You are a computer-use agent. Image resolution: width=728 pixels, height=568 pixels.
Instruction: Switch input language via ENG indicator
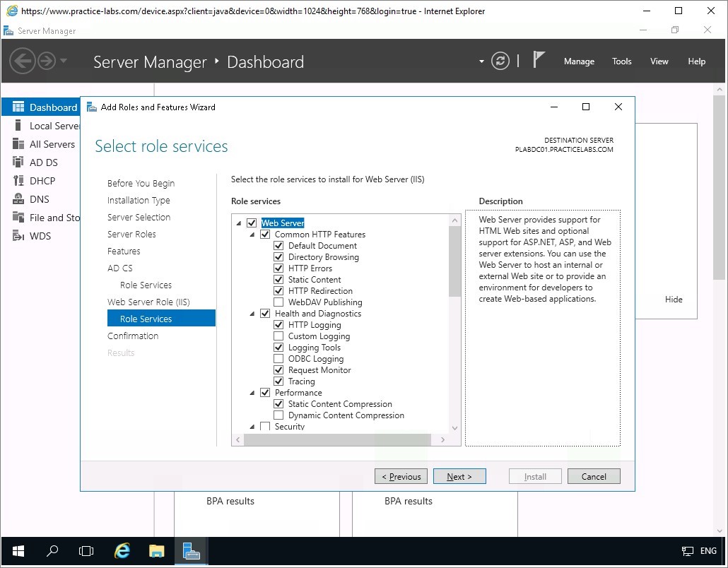point(708,551)
